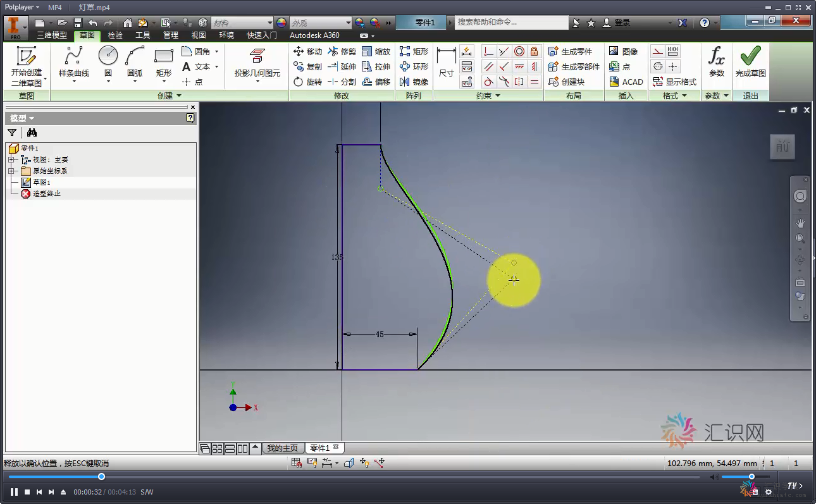Open the 检验 ribbon tab
This screenshot has width=816, height=504.
[115, 35]
